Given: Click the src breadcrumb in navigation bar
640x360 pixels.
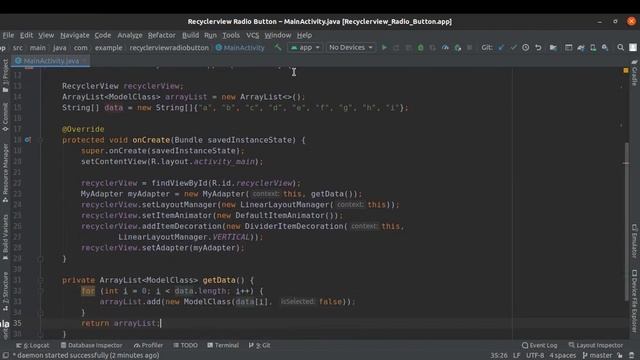Looking at the screenshot, I should pyautogui.click(x=18, y=48).
